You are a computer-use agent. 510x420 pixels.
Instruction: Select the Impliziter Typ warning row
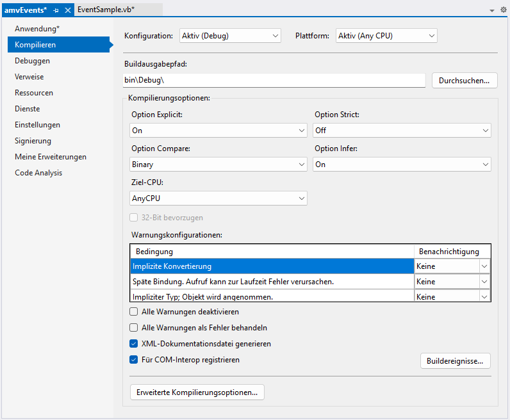272,296
